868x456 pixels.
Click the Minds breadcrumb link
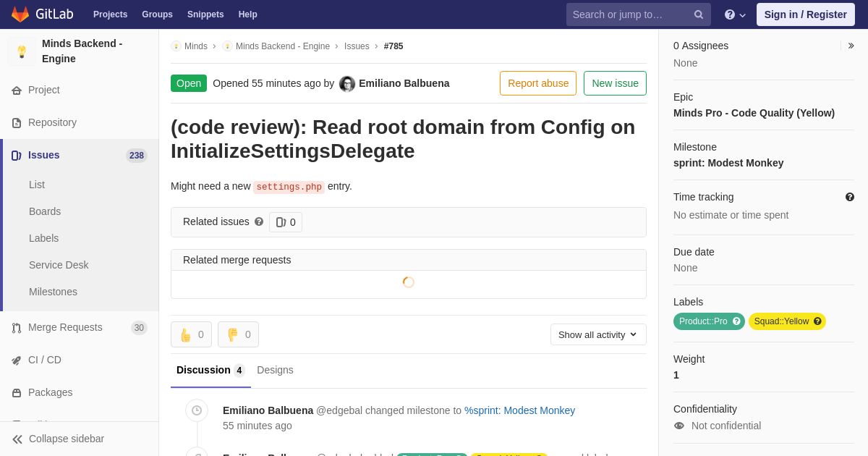[x=196, y=46]
